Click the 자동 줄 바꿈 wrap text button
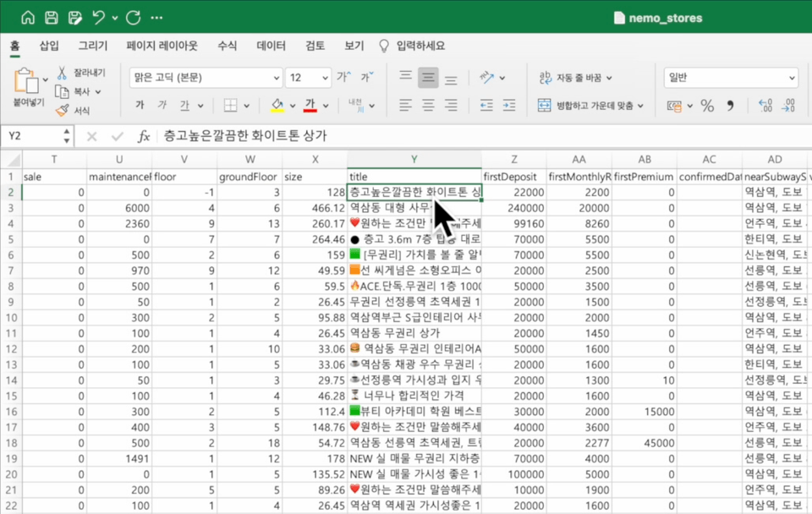812x514 pixels. tap(575, 78)
